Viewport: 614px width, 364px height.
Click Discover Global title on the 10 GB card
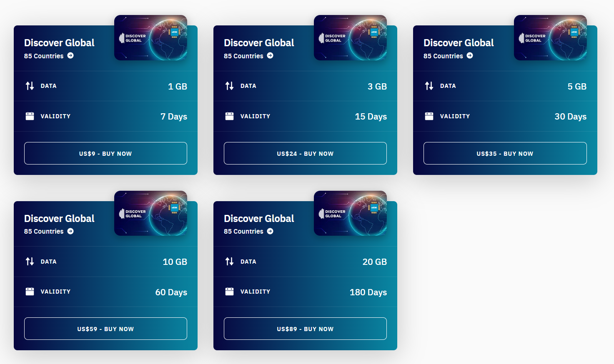click(59, 219)
